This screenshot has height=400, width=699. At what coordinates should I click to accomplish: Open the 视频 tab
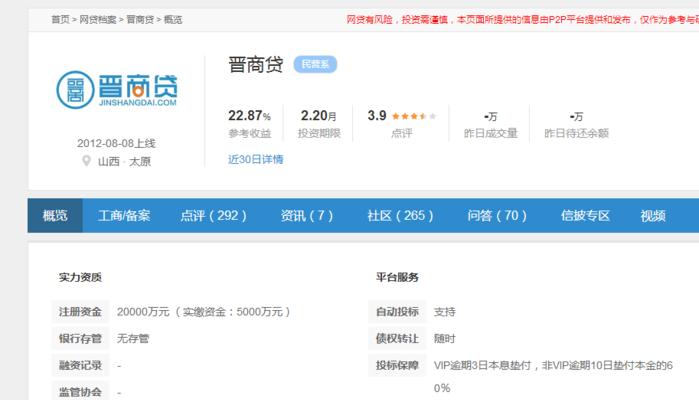point(653,216)
